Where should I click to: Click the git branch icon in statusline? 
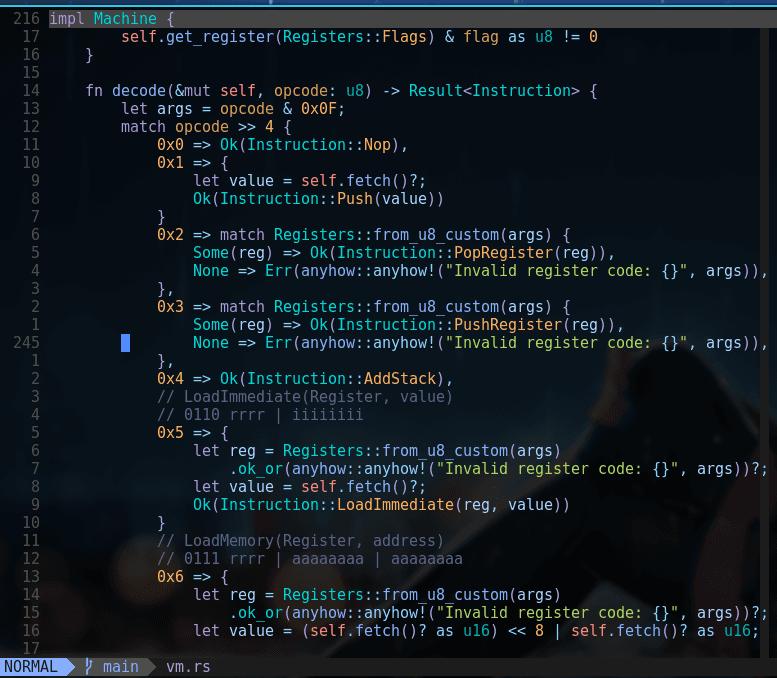(89, 667)
